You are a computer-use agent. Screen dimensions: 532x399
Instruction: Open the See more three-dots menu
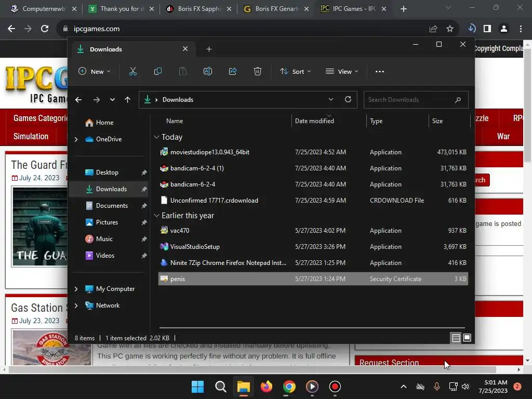coord(380,71)
